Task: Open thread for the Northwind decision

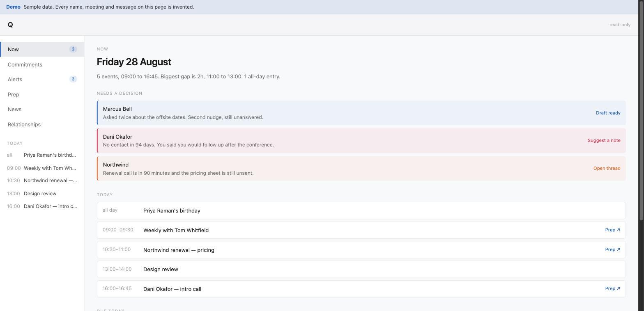Action: tap(607, 168)
